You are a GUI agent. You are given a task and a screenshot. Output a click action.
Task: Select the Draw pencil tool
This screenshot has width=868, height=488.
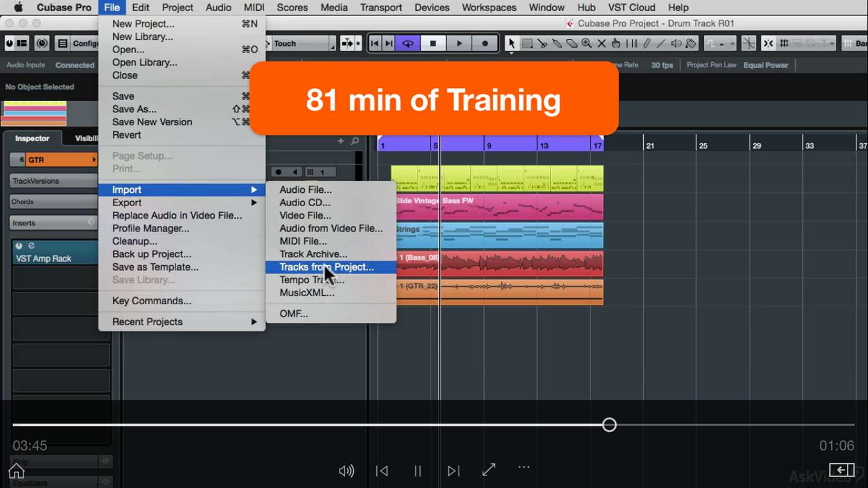[646, 43]
